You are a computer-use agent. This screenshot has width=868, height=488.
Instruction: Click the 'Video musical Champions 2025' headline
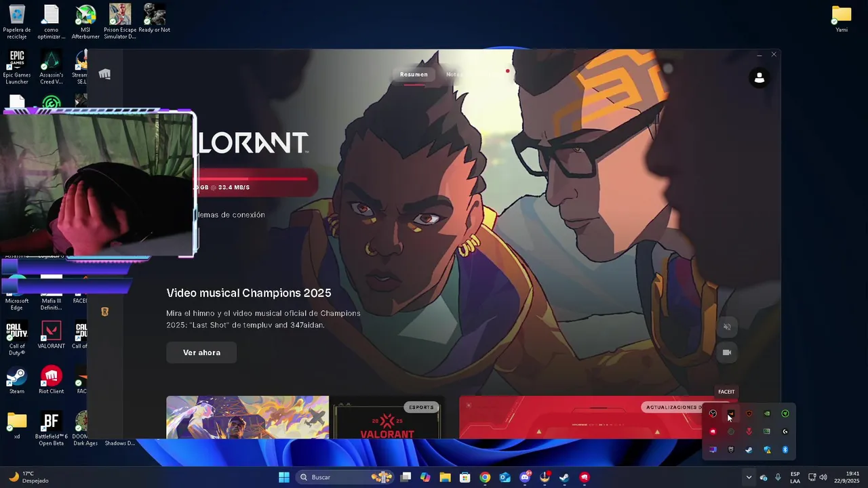[249, 293]
